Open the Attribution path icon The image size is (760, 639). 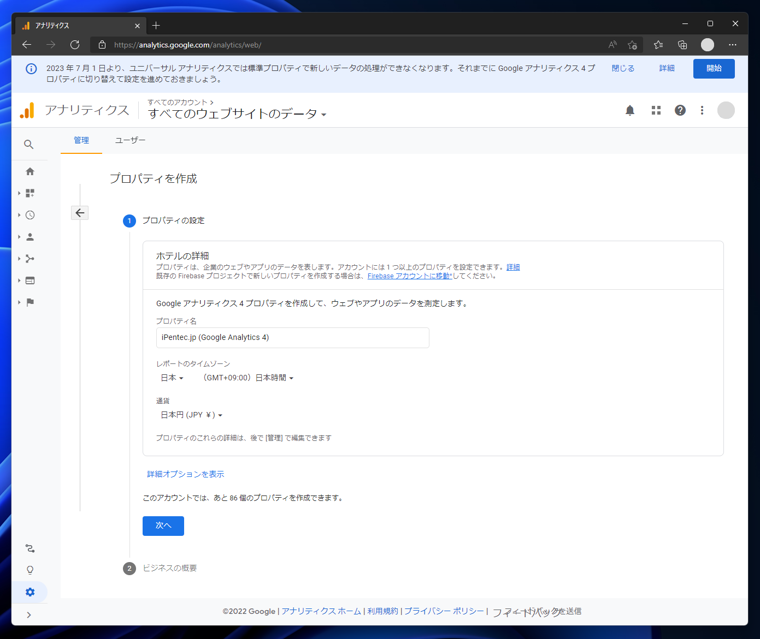pyautogui.click(x=30, y=549)
